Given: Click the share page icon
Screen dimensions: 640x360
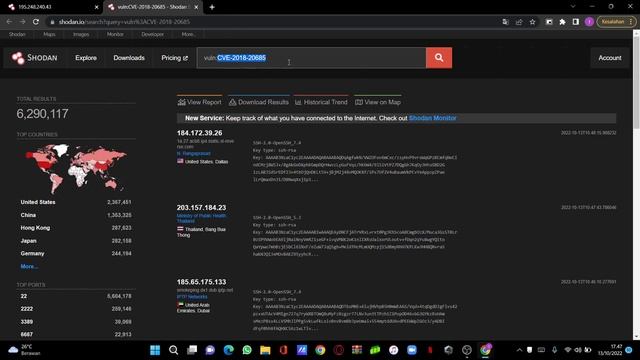Looking at the screenshot, I should 519,22.
